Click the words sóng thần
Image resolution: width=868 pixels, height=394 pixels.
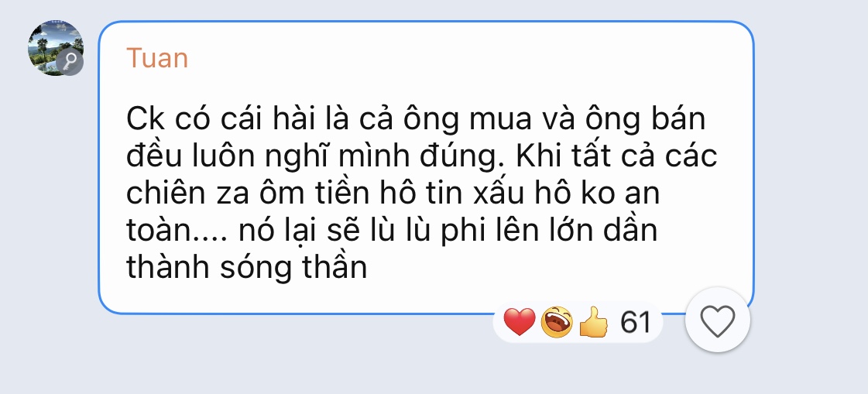pos(294,267)
